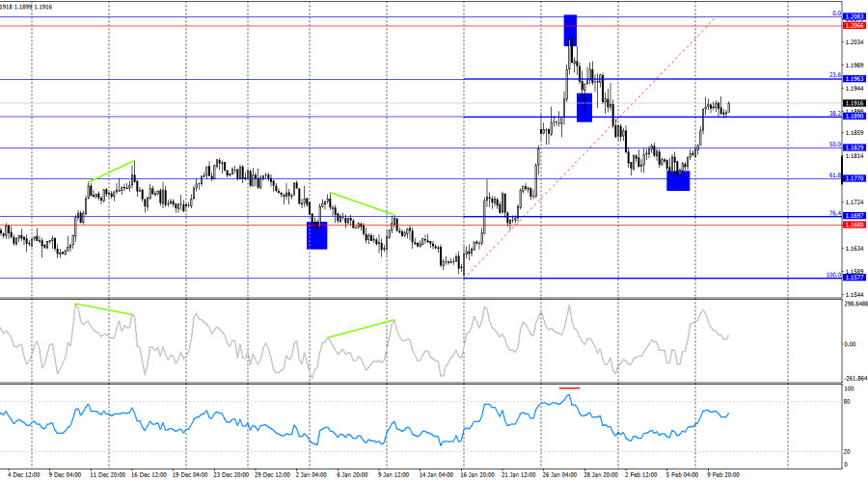Click the short red marker above the RSI peak
The image size is (868, 482).
point(570,388)
